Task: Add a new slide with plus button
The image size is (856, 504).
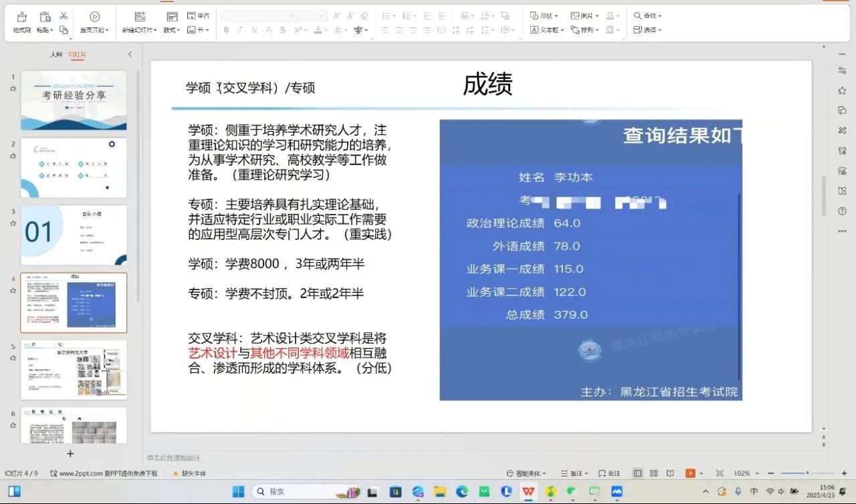Action: 70,454
